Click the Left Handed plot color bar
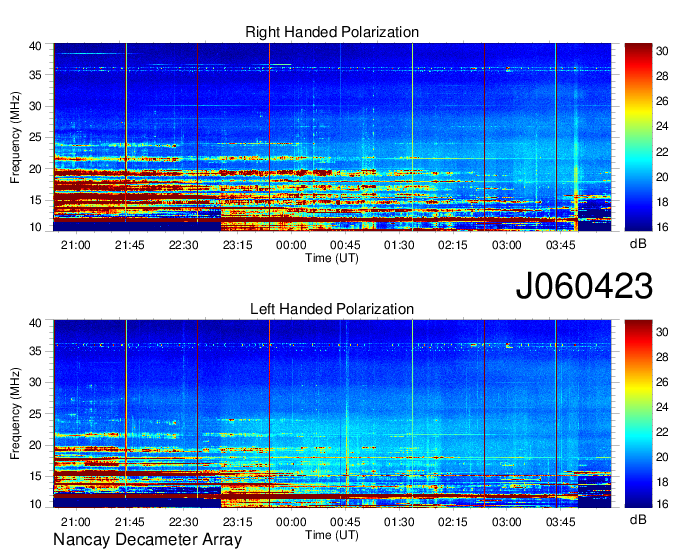This screenshot has width=680, height=552. click(x=638, y=414)
